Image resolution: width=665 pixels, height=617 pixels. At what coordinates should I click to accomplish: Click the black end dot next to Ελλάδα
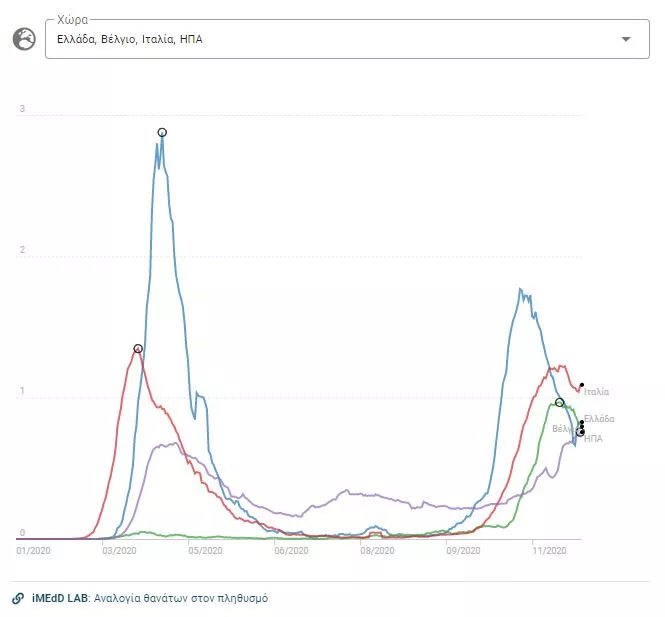582,423
